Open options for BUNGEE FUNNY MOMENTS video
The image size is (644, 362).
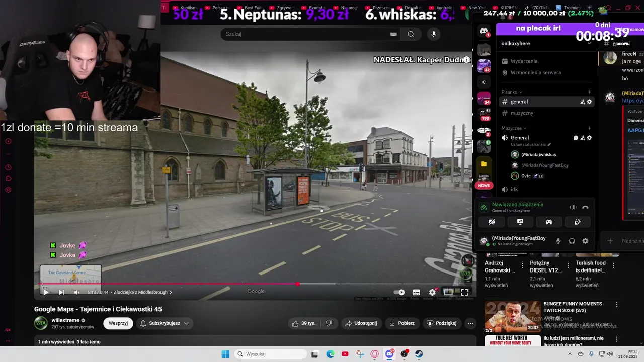(x=617, y=305)
